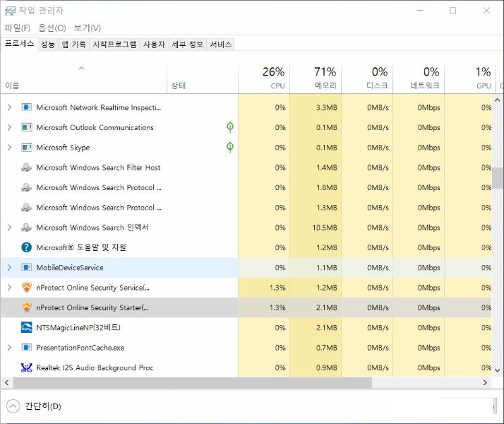Collapse details with the 간단히 arrow button
This screenshot has width=504, height=424.
pyautogui.click(x=13, y=406)
